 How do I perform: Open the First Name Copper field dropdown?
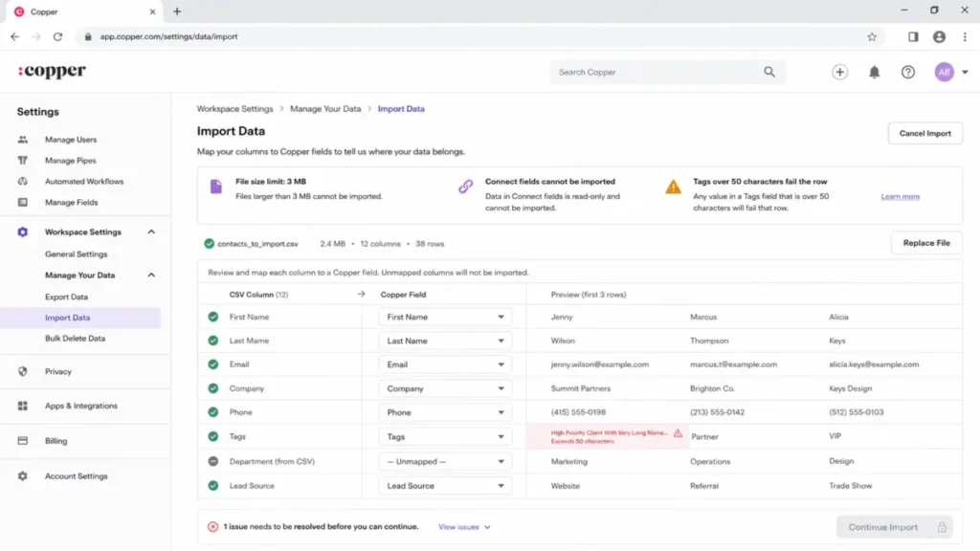pyautogui.click(x=444, y=317)
